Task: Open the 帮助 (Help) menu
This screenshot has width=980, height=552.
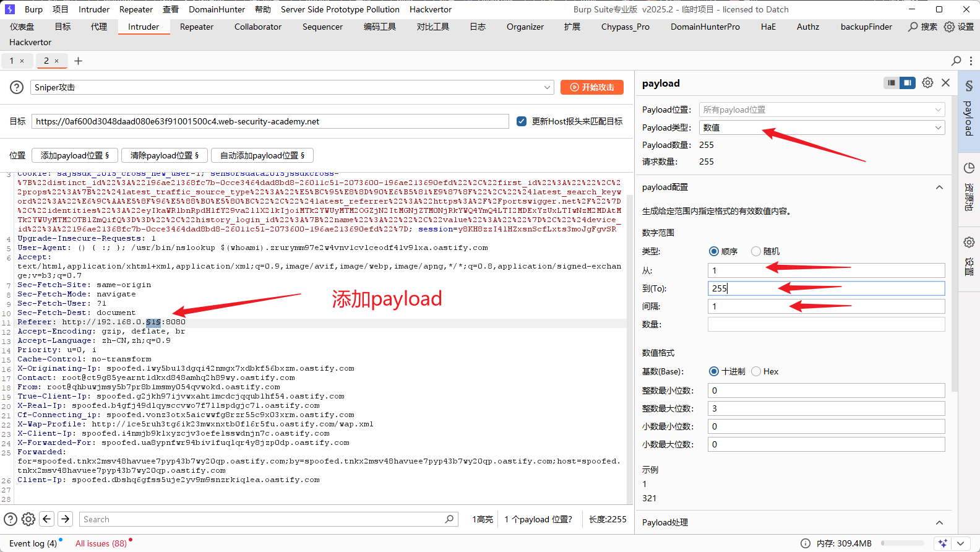Action: (x=263, y=9)
